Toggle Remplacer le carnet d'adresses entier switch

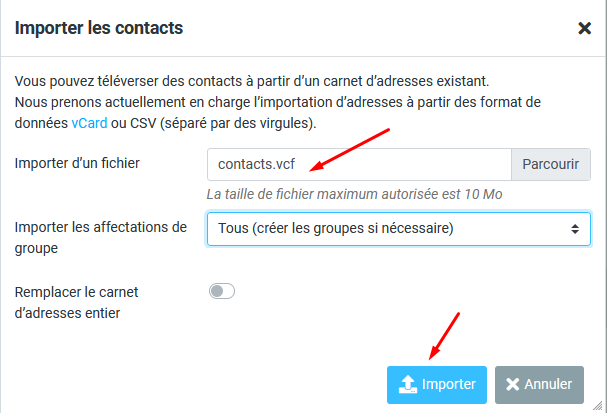pyautogui.click(x=222, y=291)
